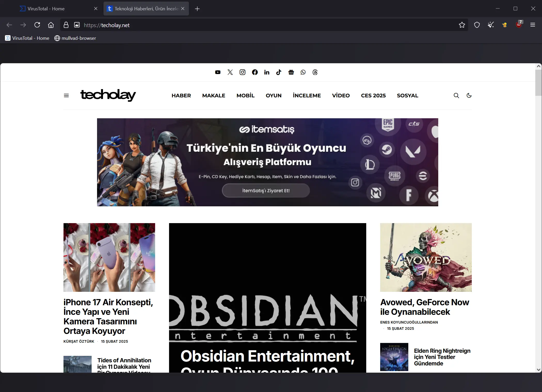Open the HABER menu item
542x392 pixels.
pos(181,96)
